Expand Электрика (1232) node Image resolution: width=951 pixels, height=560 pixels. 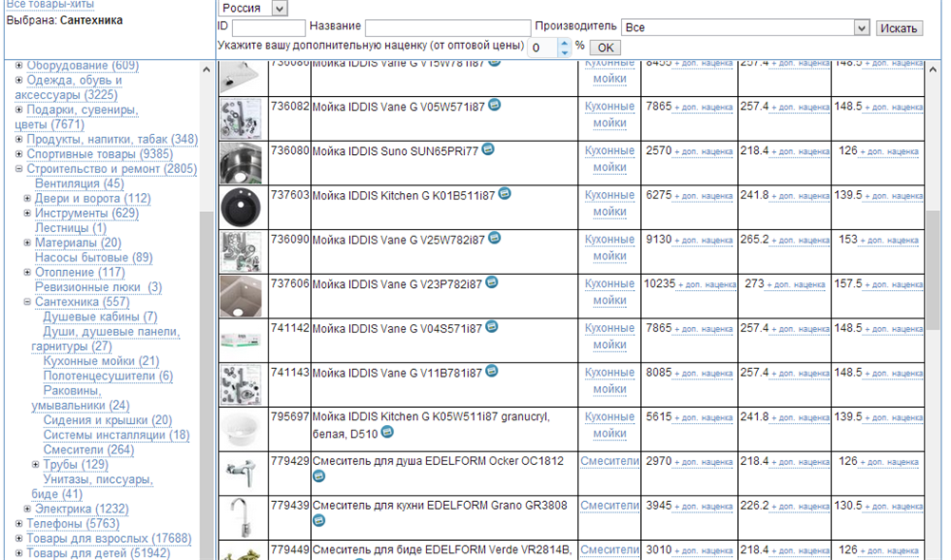point(27,509)
